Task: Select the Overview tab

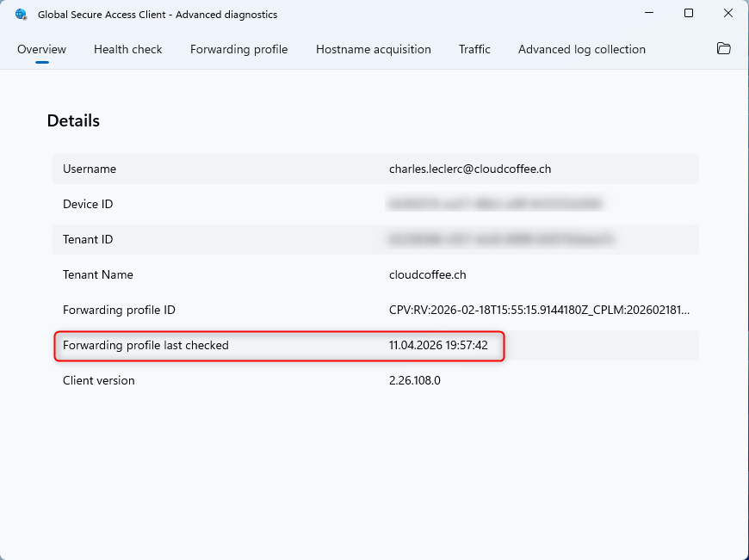Action: (x=41, y=49)
